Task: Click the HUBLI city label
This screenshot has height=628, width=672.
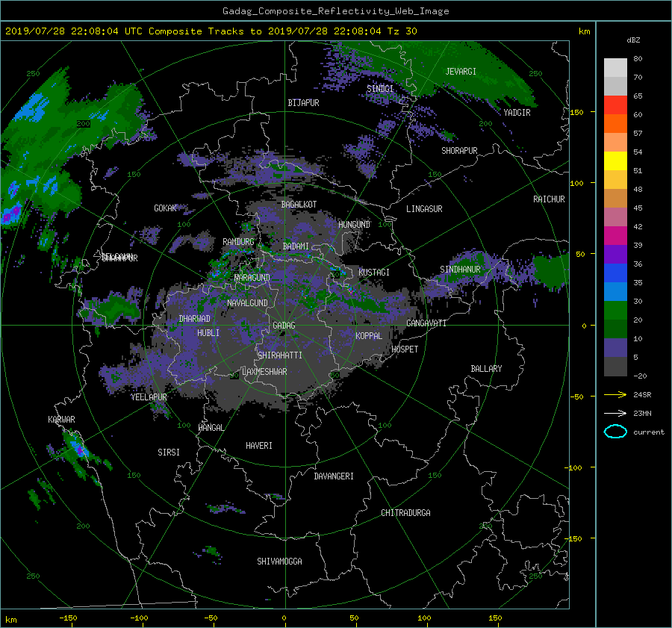Action: point(208,333)
